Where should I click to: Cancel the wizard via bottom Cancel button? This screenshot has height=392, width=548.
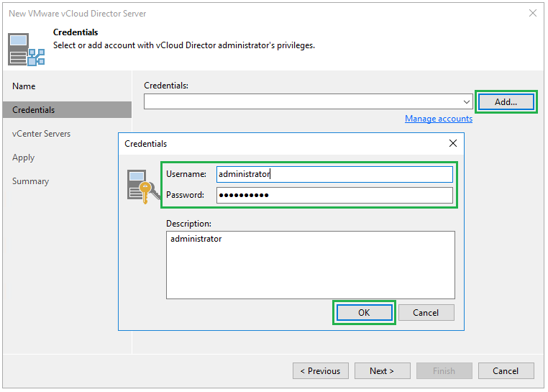[506, 371]
